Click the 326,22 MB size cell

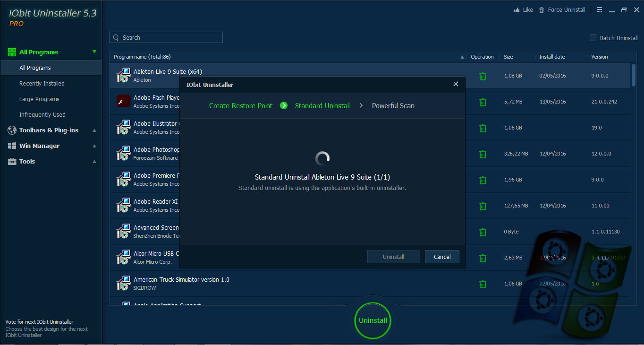coord(516,154)
